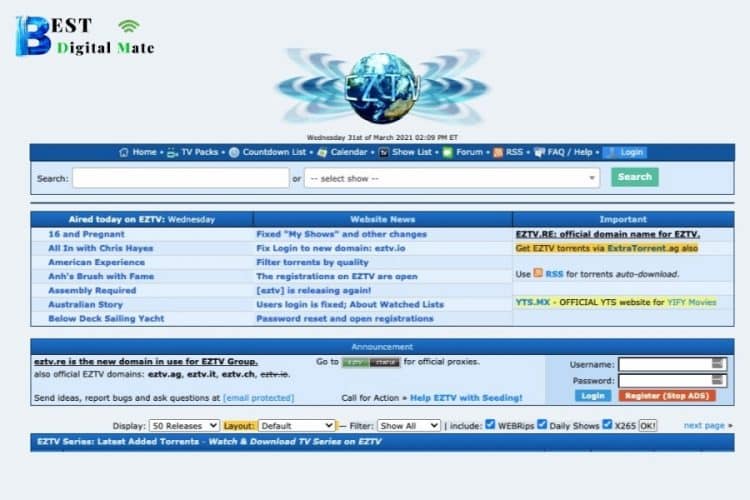Toggle the WEBRips checkbox
750x500 pixels.
click(490, 424)
